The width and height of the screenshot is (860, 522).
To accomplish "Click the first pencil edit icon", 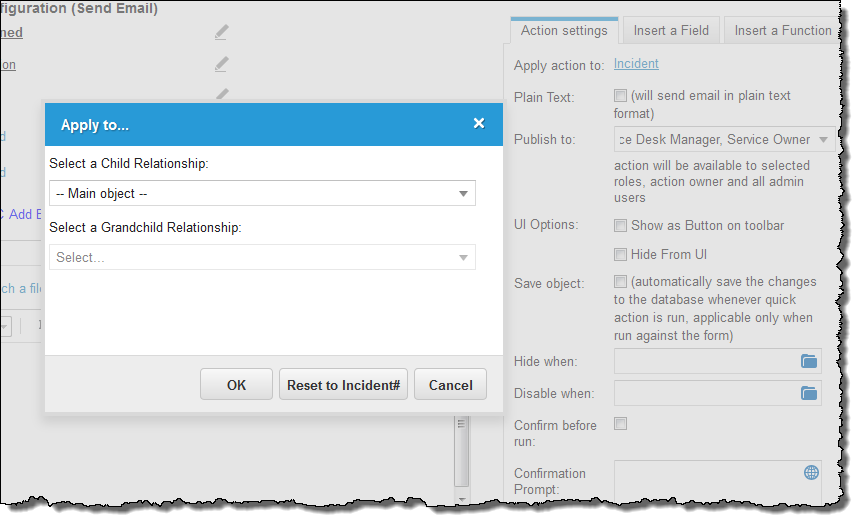I will 221,33.
